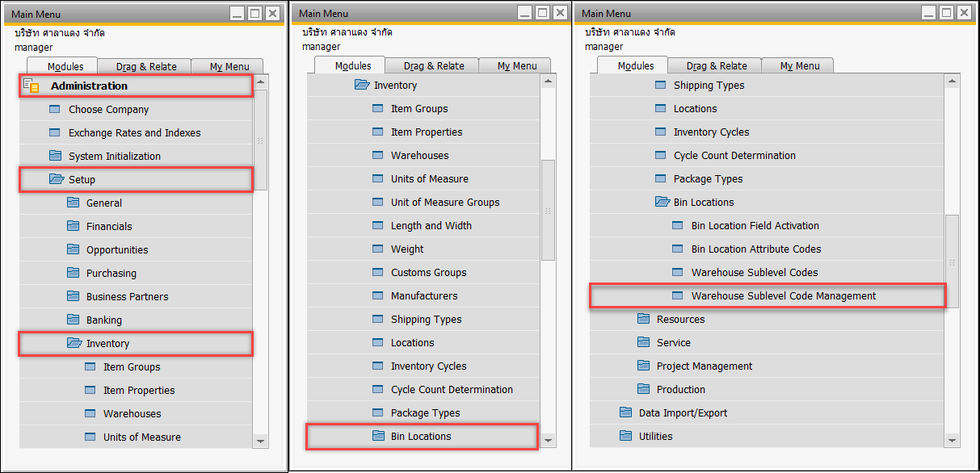Click Purchasing folder icon

(73, 273)
